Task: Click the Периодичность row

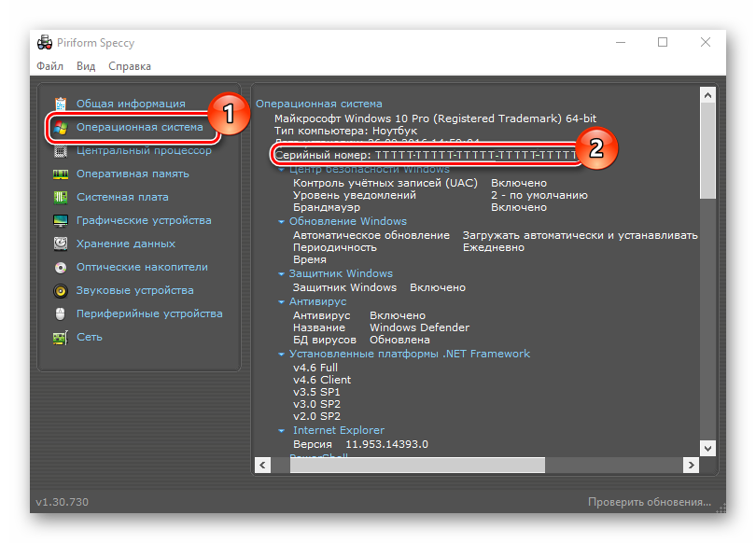Action: tap(409, 247)
